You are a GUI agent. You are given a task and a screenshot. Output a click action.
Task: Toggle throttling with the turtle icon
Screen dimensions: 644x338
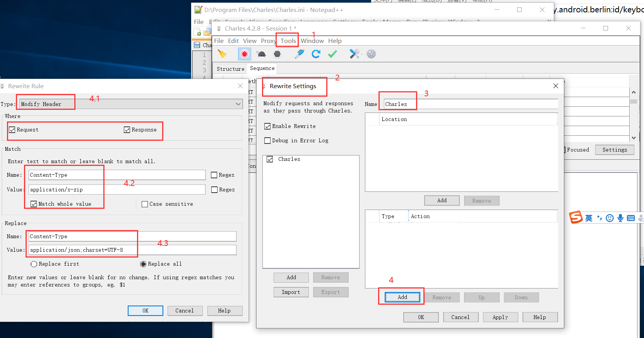pos(261,54)
